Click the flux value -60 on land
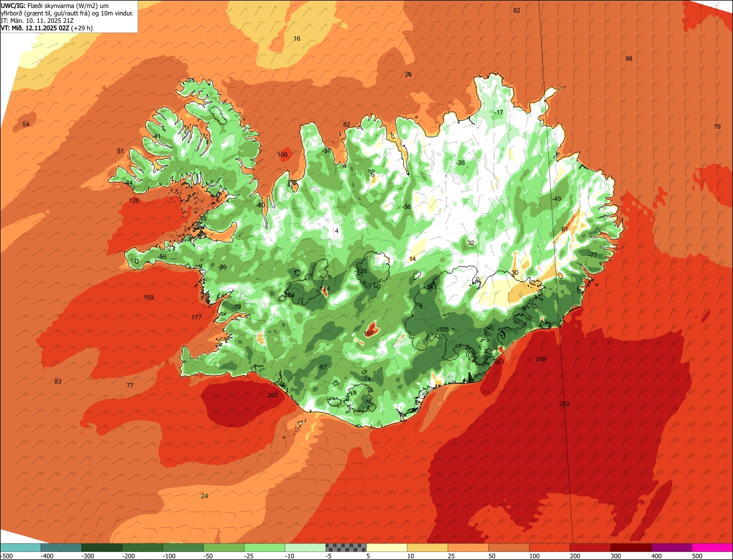Screen dimensions: 733x560 click(260, 205)
